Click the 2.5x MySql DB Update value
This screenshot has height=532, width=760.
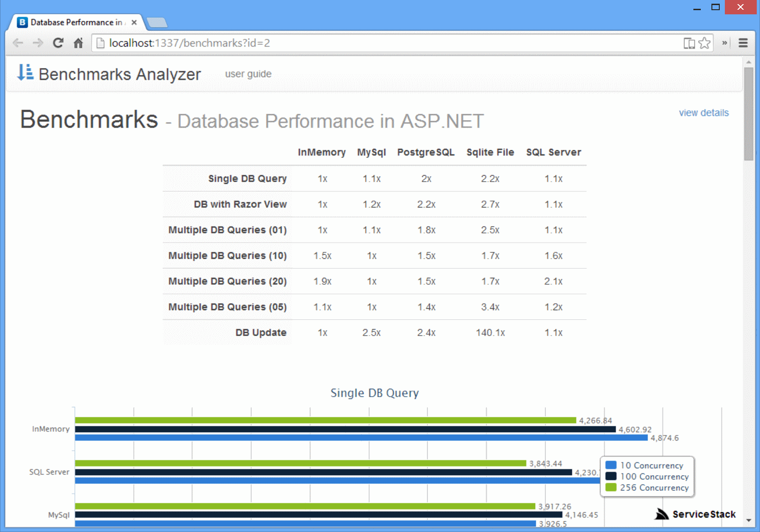pyautogui.click(x=371, y=333)
